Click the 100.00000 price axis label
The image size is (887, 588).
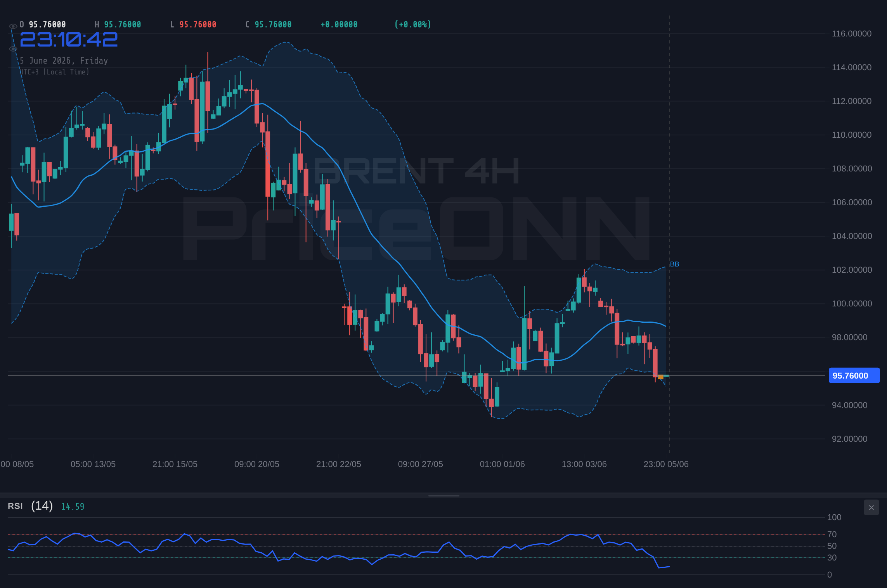[x=852, y=304]
